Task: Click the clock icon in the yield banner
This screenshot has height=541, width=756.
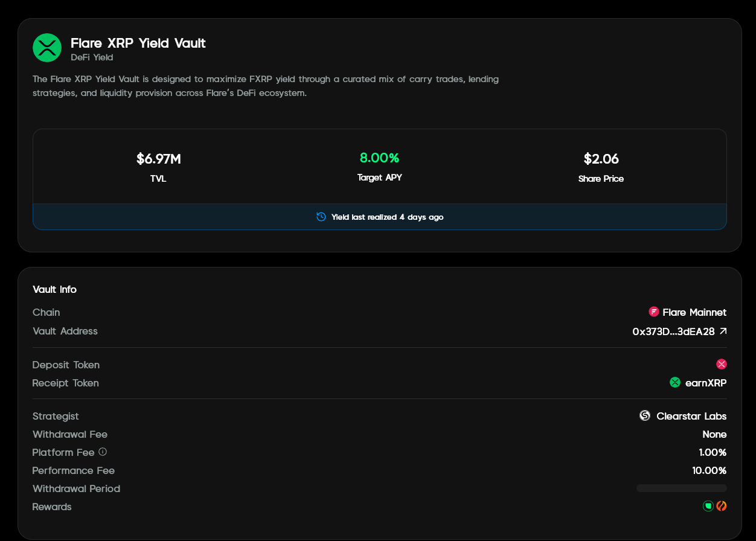Action: 321,216
